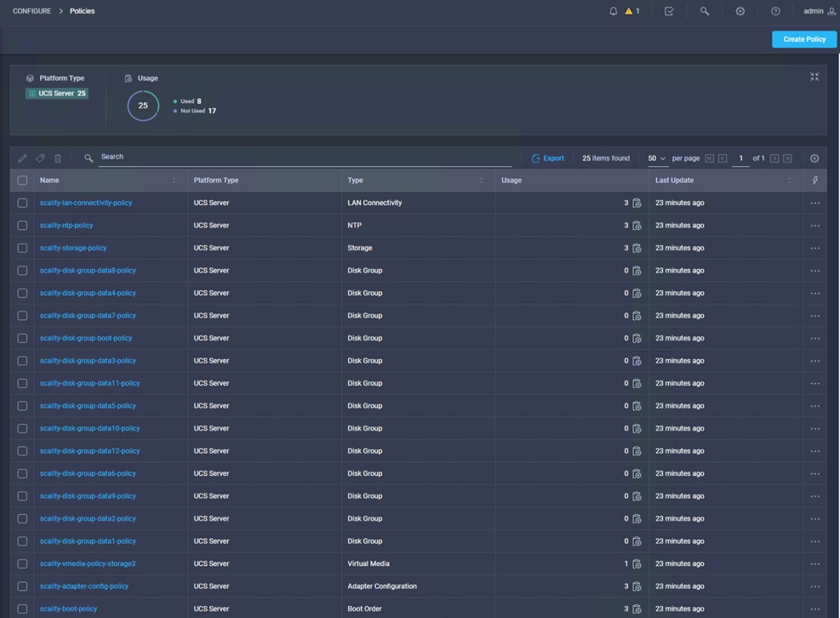Open usage icon for scality-lan-connectivity-policy

[637, 203]
